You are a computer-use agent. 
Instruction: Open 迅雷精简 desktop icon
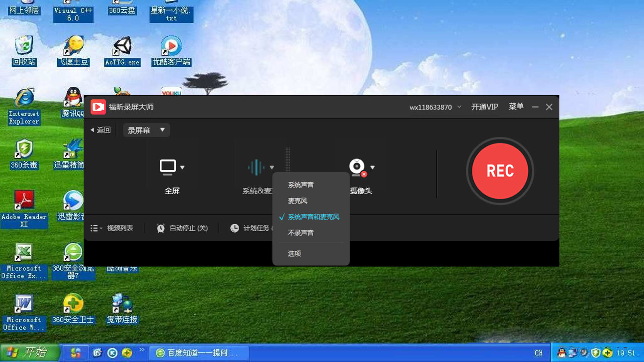[x=69, y=154]
